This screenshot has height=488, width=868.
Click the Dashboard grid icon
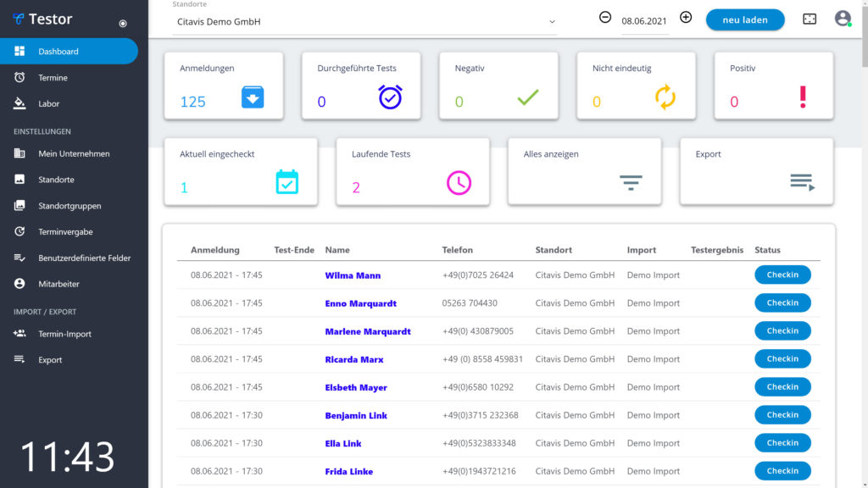click(x=19, y=51)
